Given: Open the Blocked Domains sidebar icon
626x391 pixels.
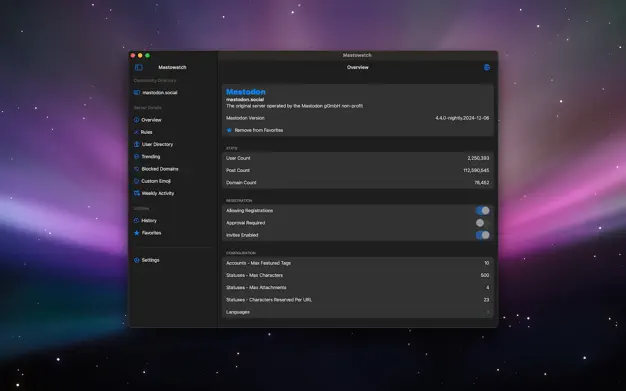Looking at the screenshot, I should [x=137, y=169].
